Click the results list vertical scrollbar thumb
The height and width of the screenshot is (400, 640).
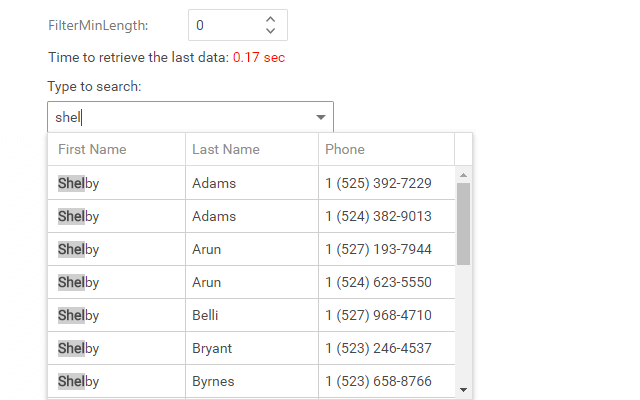463,222
